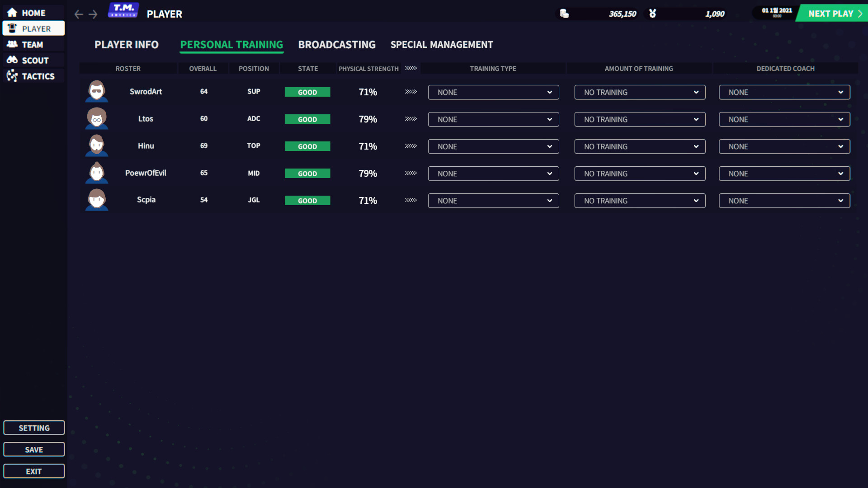Image resolution: width=868 pixels, height=488 pixels.
Task: Click the T.M. team logo
Action: 123,10
